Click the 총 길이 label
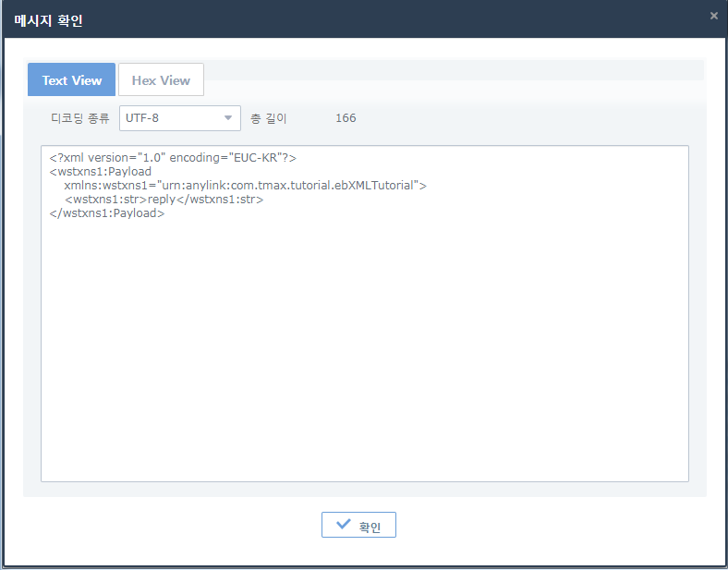The width and height of the screenshot is (728, 570). coord(269,118)
